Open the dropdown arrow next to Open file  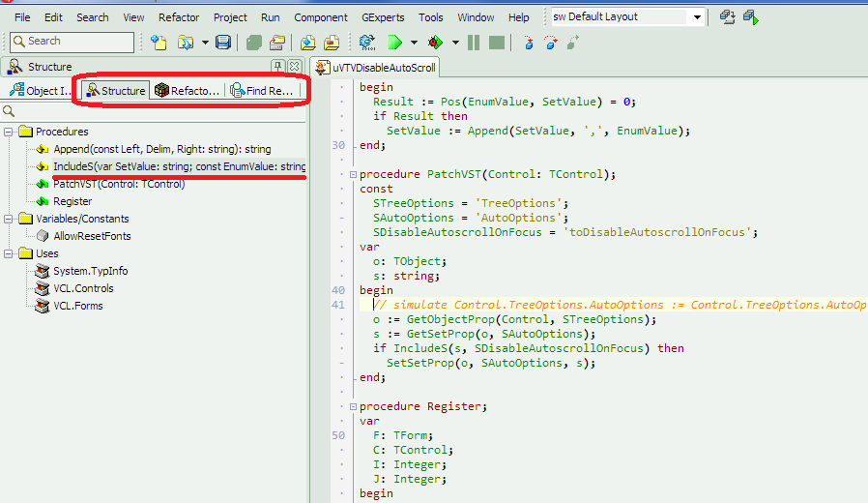(x=205, y=43)
